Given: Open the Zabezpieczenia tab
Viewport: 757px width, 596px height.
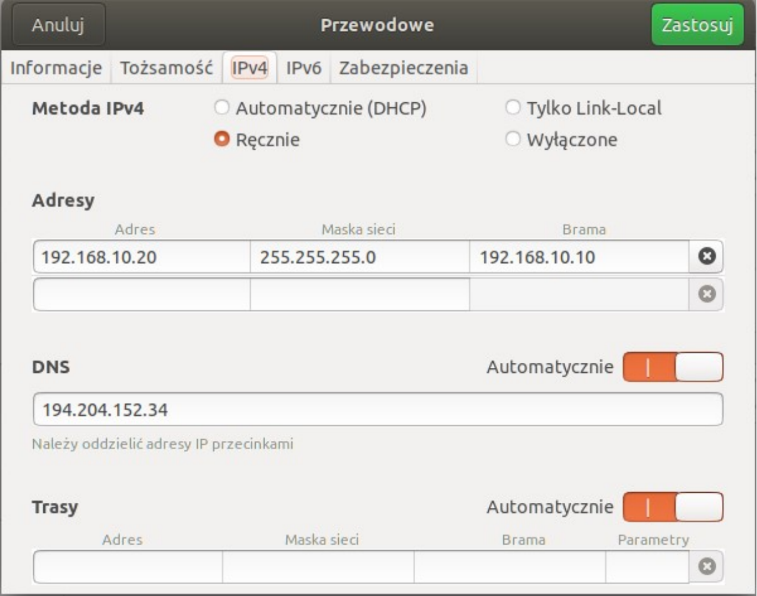Looking at the screenshot, I should pyautogui.click(x=402, y=69).
